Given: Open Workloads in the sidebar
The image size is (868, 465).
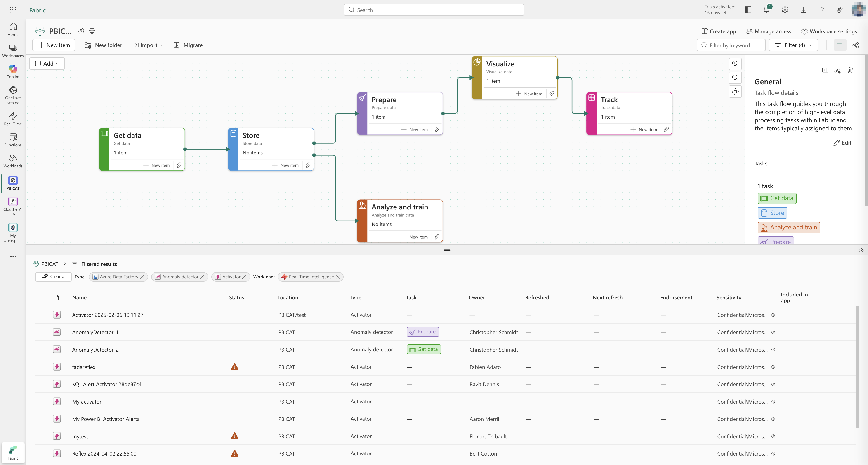Looking at the screenshot, I should coord(13,161).
